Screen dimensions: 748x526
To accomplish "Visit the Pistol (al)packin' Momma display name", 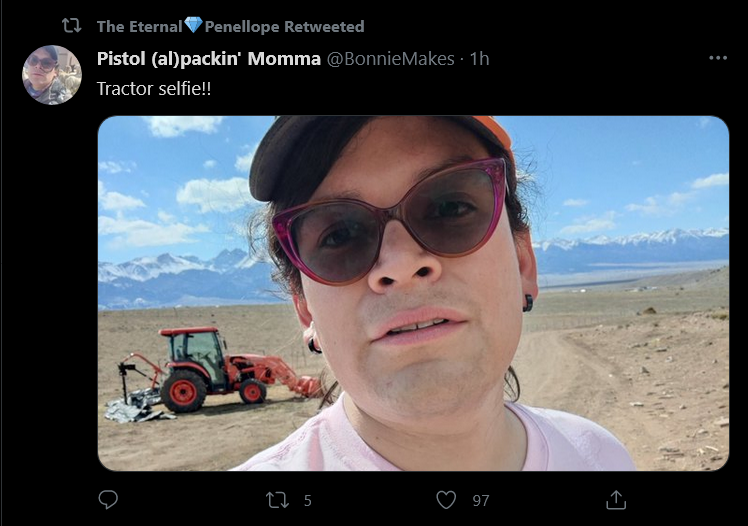I will pos(208,59).
